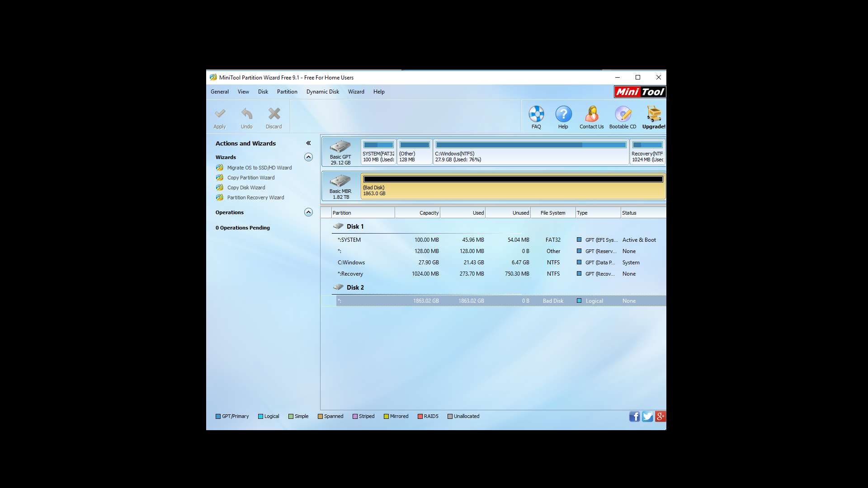The height and width of the screenshot is (488, 868).
Task: Click the Discard X icon
Action: point(274,113)
